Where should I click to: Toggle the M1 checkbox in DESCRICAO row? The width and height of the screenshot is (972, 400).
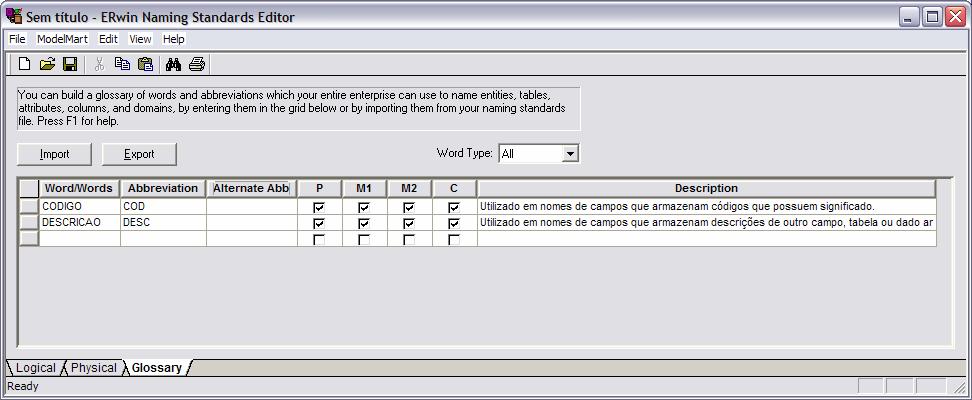click(364, 223)
